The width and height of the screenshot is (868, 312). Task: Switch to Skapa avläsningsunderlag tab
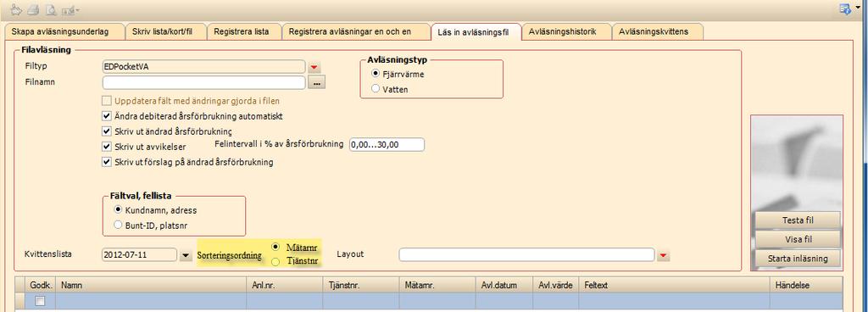[64, 32]
